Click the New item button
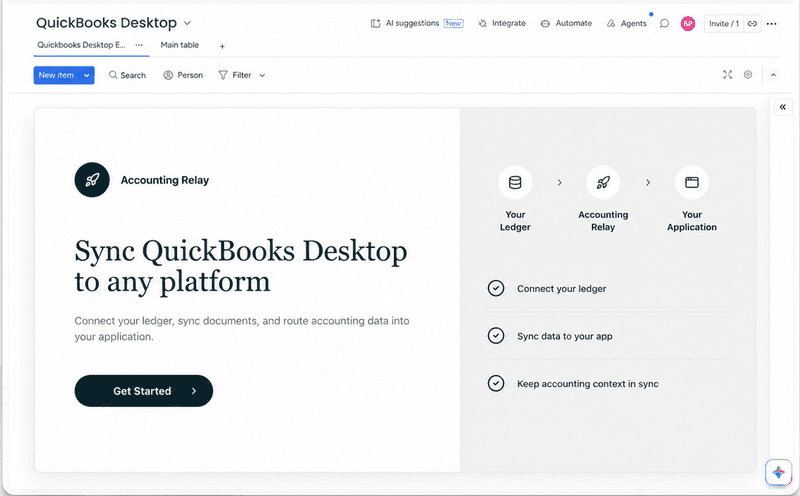The height and width of the screenshot is (496, 800). tap(57, 75)
